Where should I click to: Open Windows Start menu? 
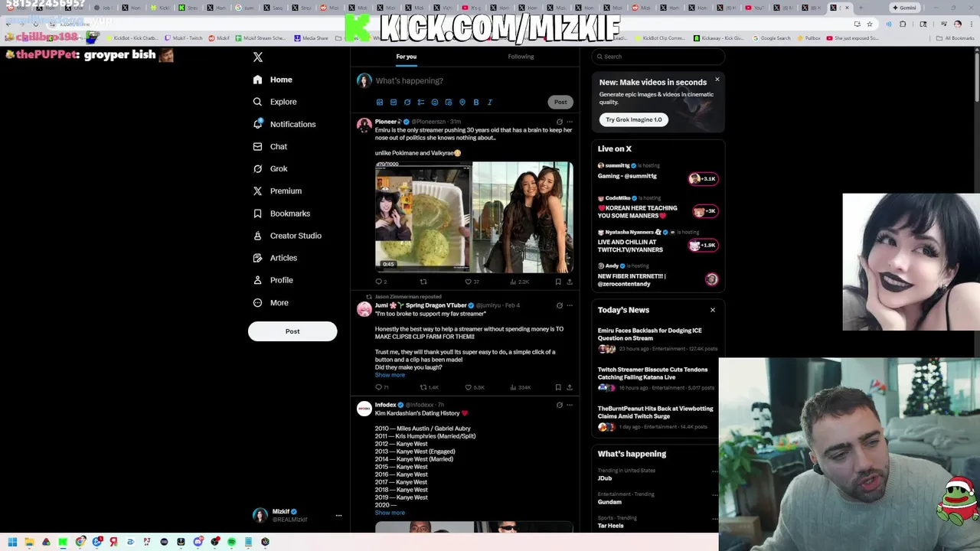coord(12,542)
